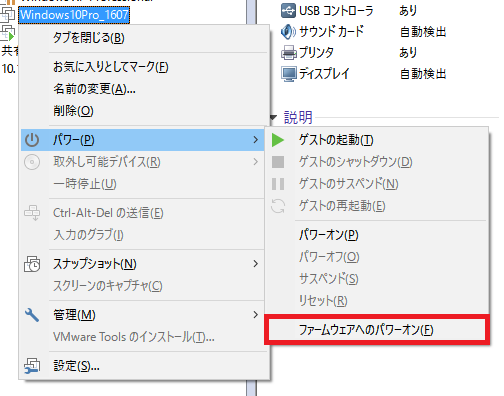Click the snapshot clock icon
This screenshot has height=396, width=504.
pyautogui.click(x=32, y=264)
